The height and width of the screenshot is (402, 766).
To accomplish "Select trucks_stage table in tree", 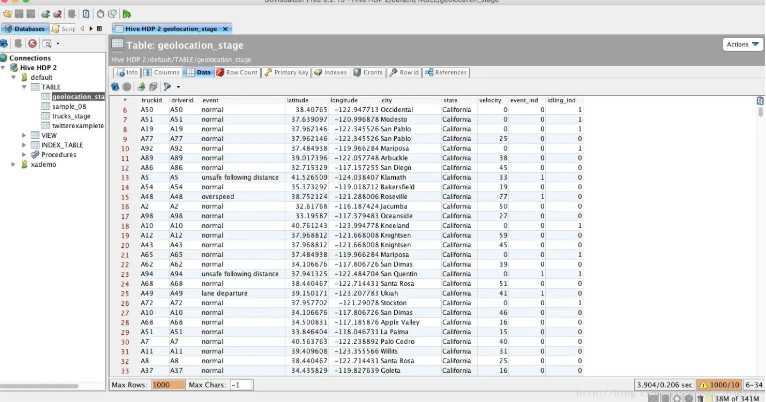I will [71, 116].
